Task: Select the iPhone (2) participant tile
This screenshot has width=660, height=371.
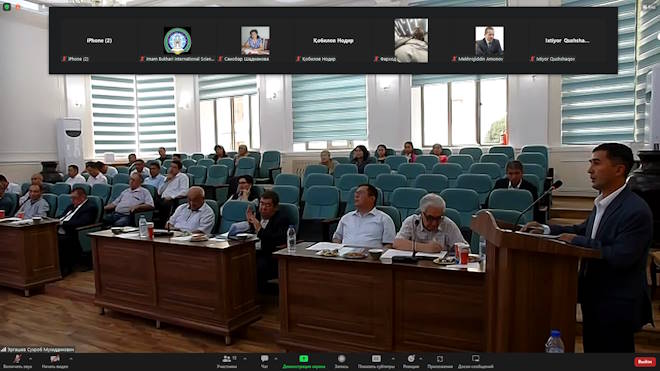Action: coord(99,40)
